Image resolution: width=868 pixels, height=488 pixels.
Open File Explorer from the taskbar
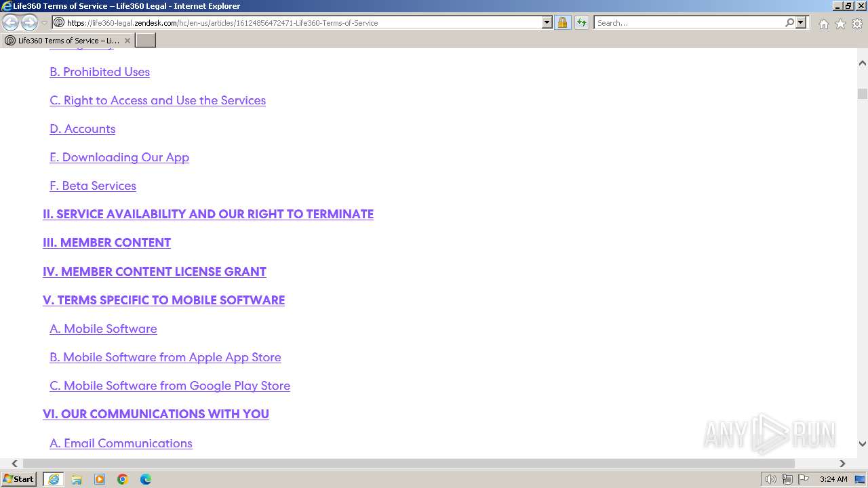pos(77,479)
